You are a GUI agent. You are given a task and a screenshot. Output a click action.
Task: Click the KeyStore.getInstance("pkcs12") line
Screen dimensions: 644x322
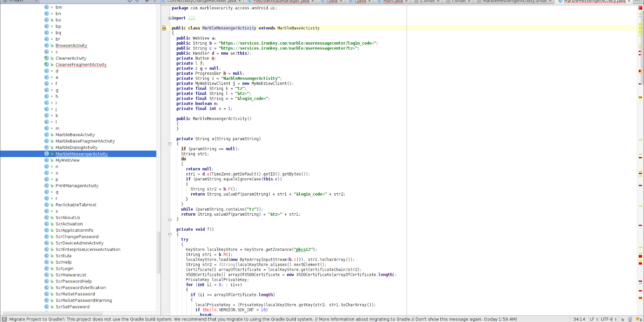[251, 250]
